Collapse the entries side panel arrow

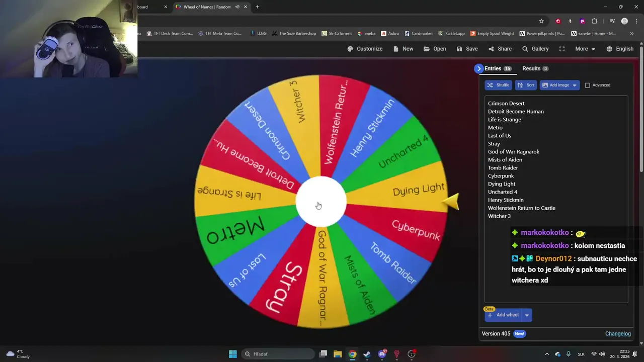[x=478, y=68]
